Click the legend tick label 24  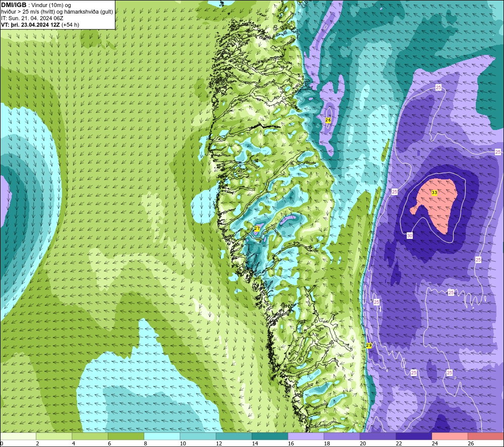pos(435,443)
